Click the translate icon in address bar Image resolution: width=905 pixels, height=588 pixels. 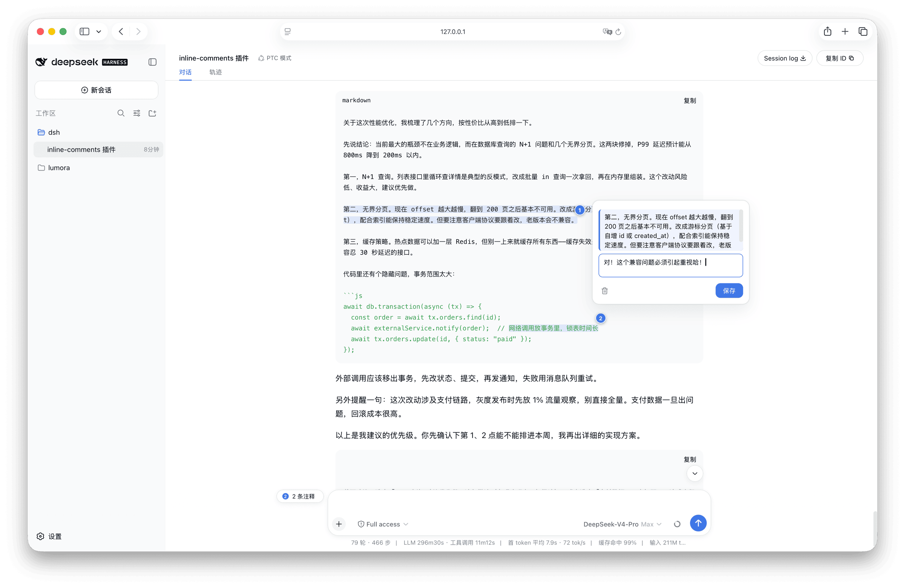607,32
